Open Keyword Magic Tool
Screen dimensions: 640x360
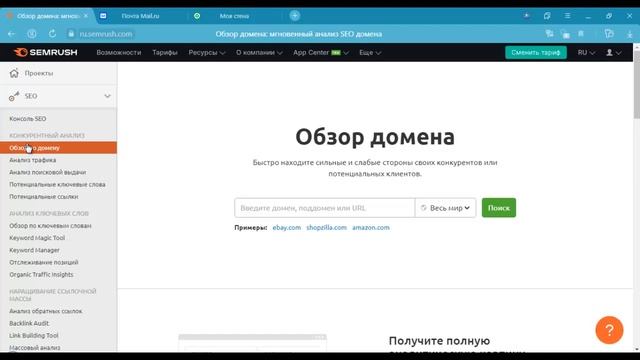37,238
